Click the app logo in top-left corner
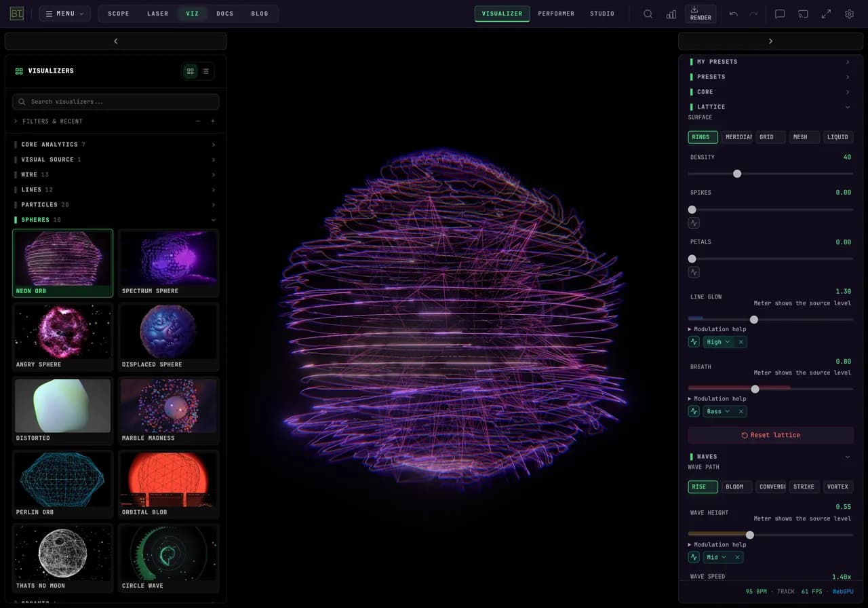This screenshot has height=608, width=868. point(17,14)
